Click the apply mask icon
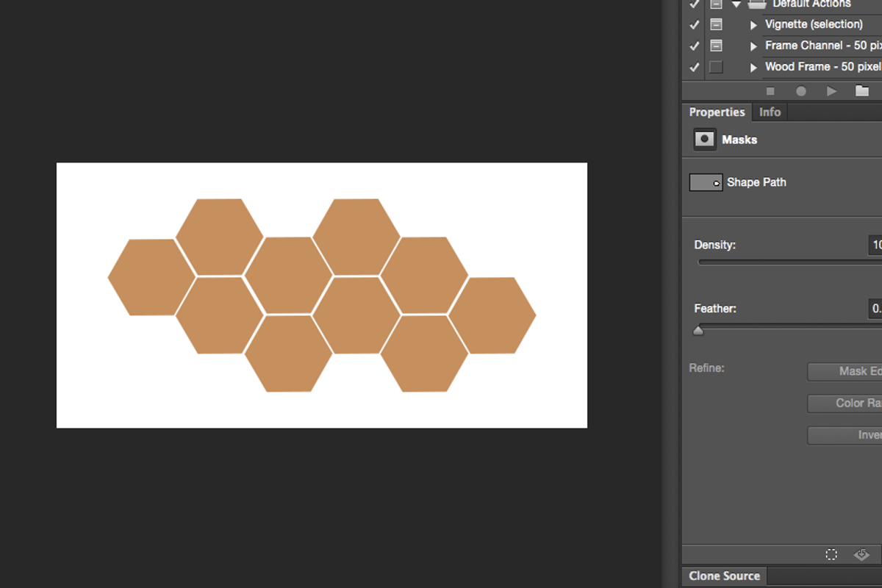 coord(861,555)
